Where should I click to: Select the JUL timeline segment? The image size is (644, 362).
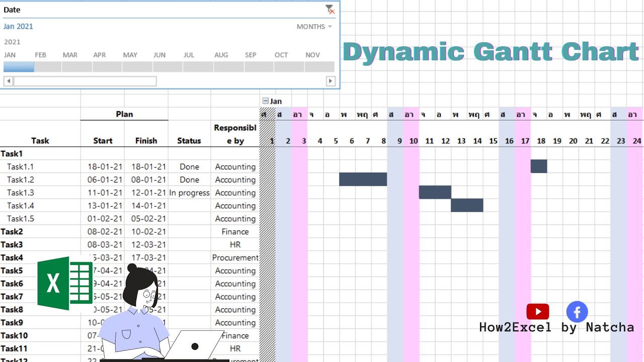pyautogui.click(x=198, y=67)
